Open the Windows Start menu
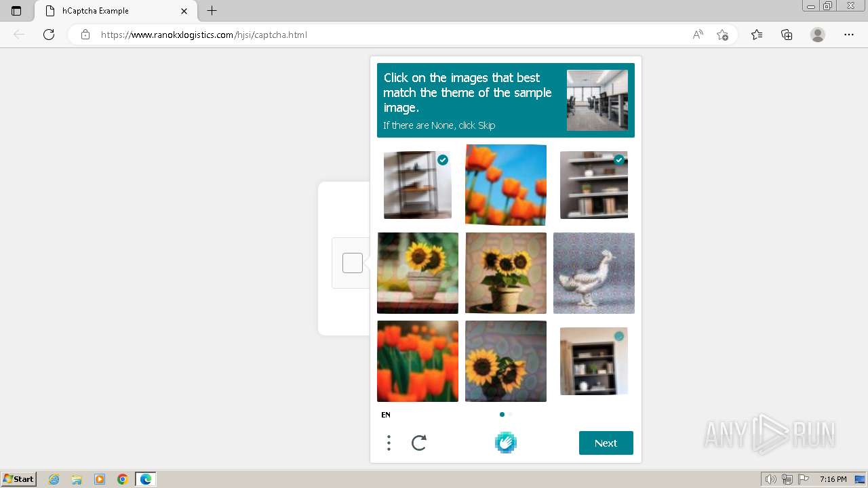Screen dimensions: 868x488 tap(18, 479)
